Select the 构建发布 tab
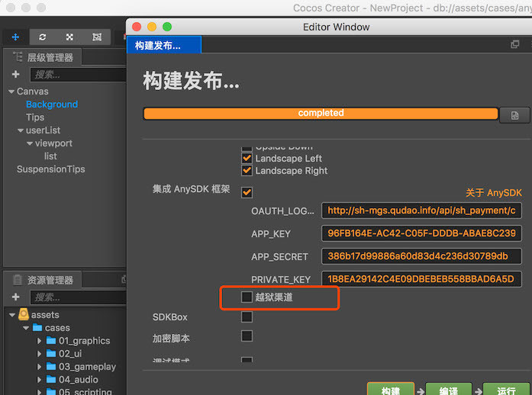The image size is (532, 395). 164,45
